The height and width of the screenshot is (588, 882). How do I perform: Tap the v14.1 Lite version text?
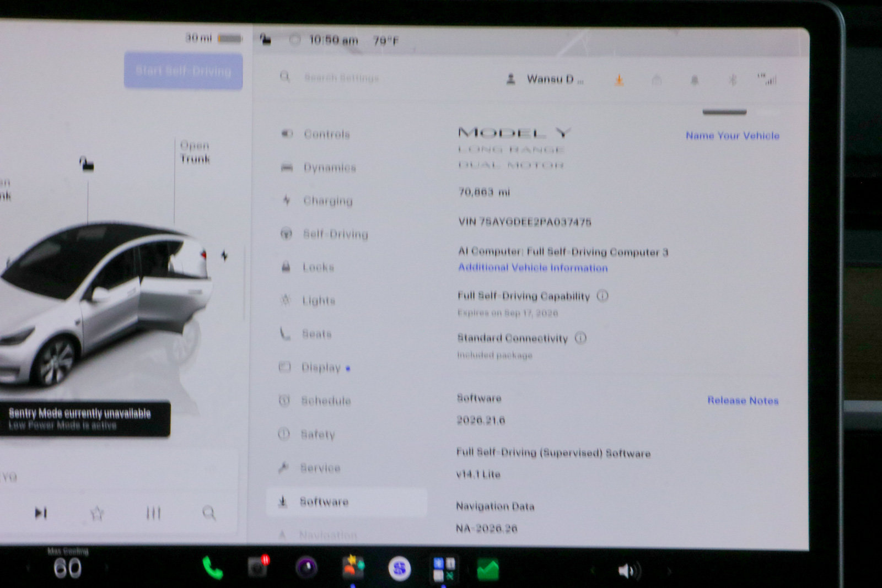point(478,474)
